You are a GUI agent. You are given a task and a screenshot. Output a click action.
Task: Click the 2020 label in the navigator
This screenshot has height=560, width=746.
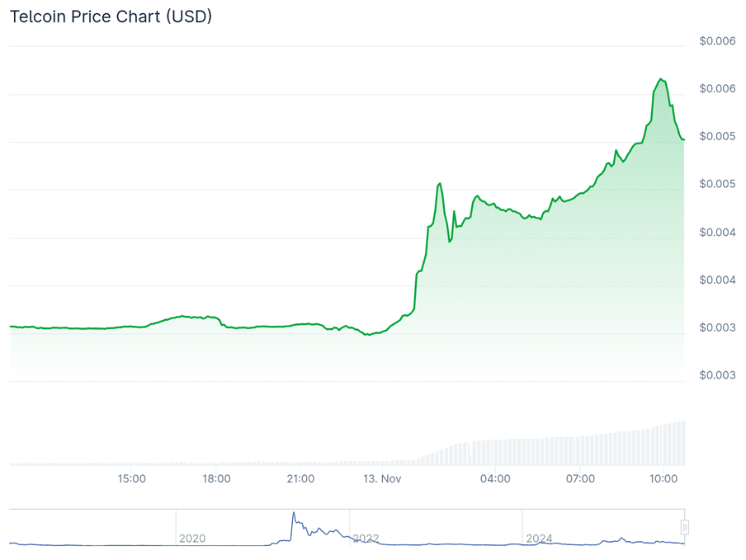pyautogui.click(x=191, y=539)
